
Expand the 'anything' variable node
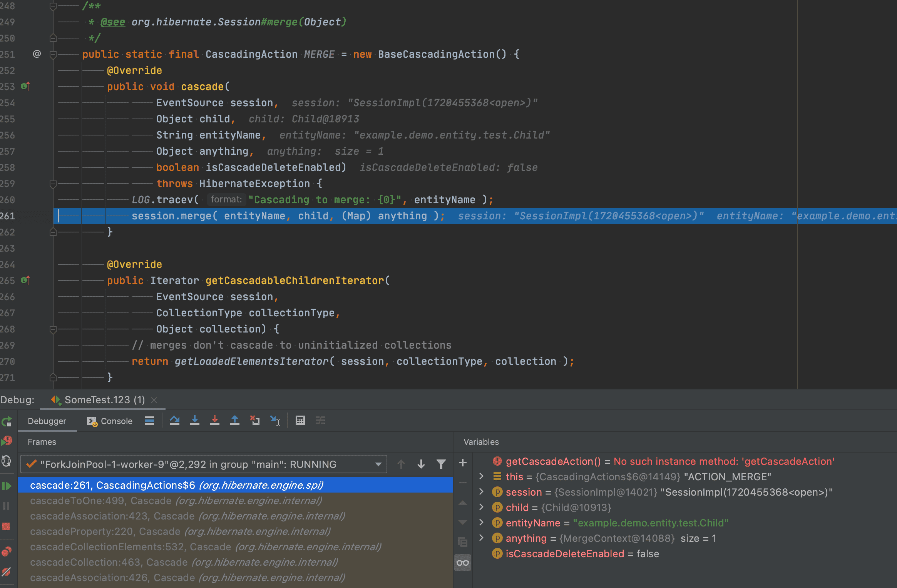coord(481,538)
